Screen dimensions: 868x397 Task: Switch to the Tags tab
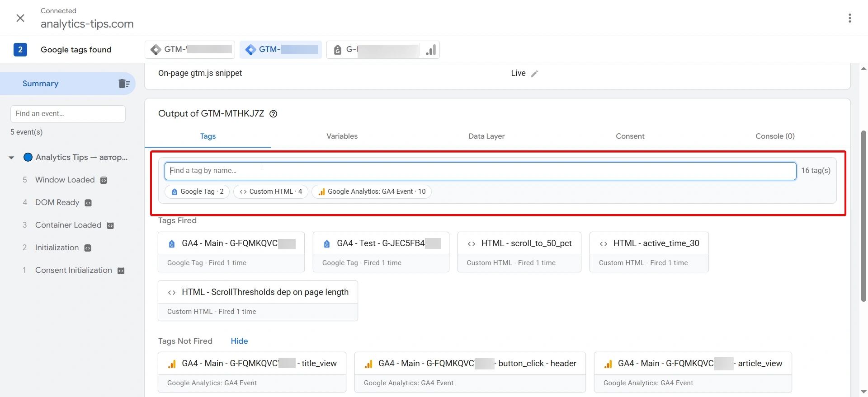coord(208,136)
